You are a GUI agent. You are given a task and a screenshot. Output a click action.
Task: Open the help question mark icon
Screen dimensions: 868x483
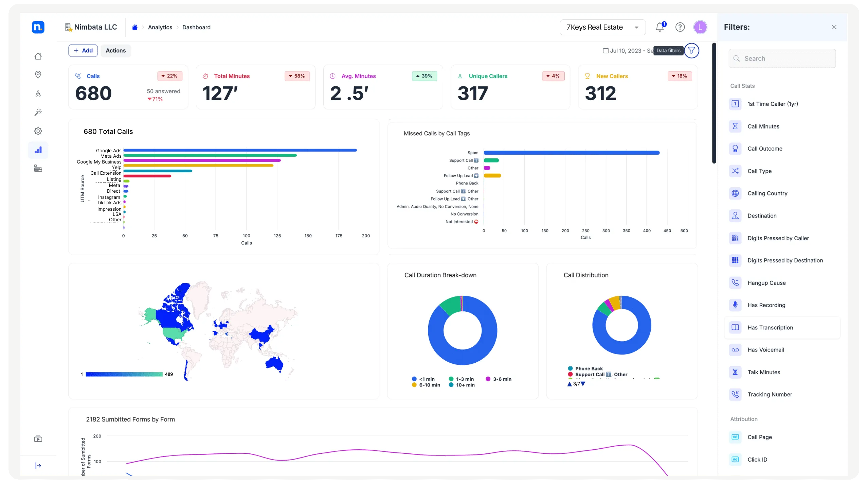click(680, 27)
